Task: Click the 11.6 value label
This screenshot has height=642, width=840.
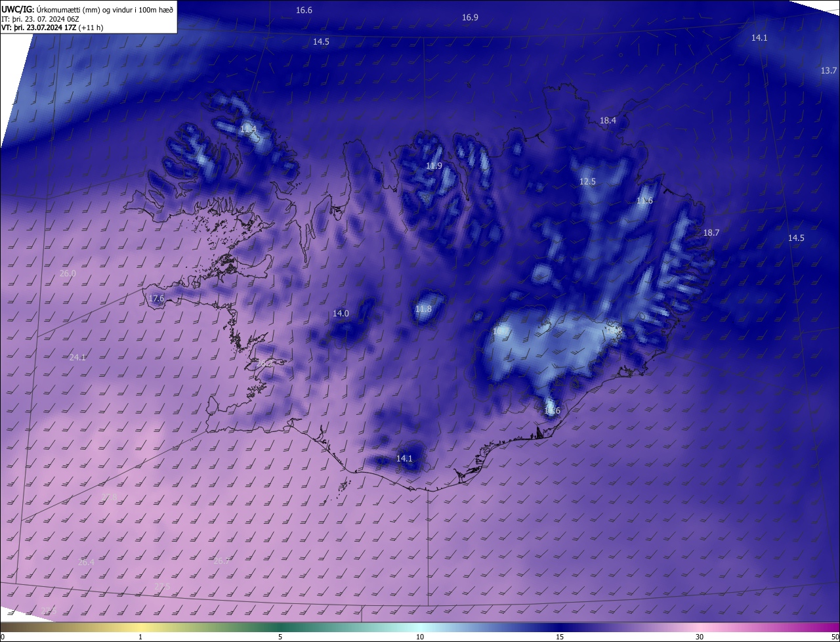Action: [644, 201]
